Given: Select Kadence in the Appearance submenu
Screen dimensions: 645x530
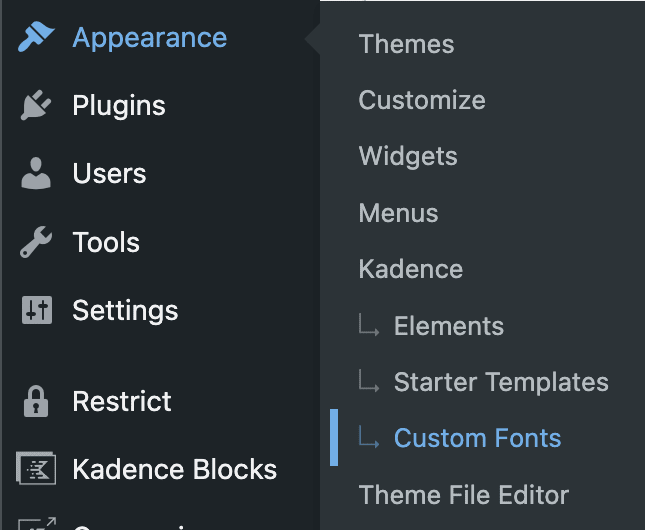Looking at the screenshot, I should tap(411, 269).
